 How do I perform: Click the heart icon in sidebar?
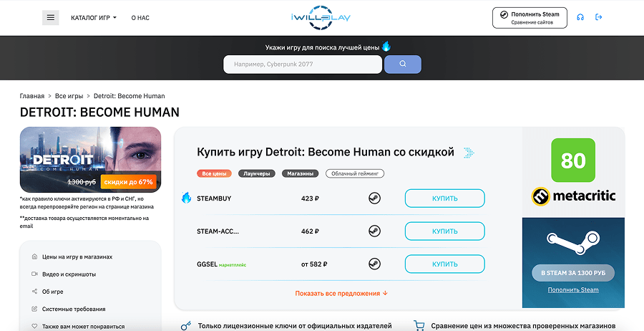coord(34,326)
